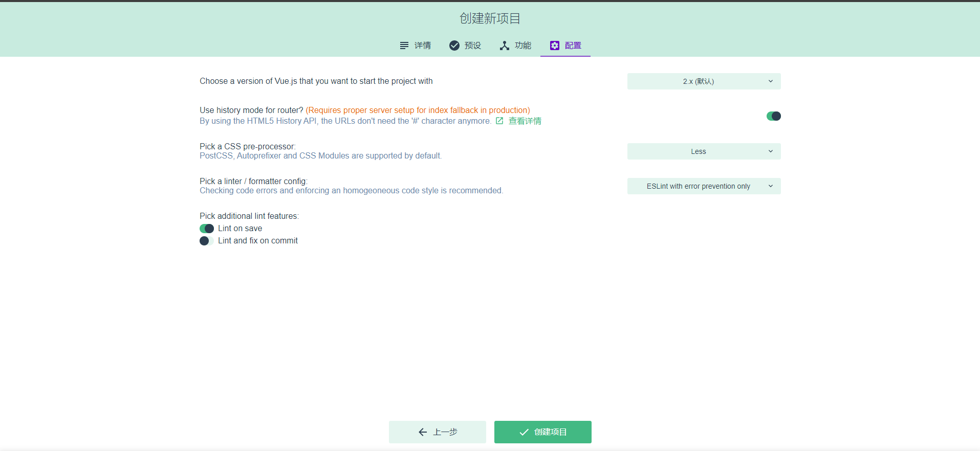The image size is (980, 451).
Task: Click 'Choose a version of Vue.js' prompt text
Action: (x=316, y=81)
